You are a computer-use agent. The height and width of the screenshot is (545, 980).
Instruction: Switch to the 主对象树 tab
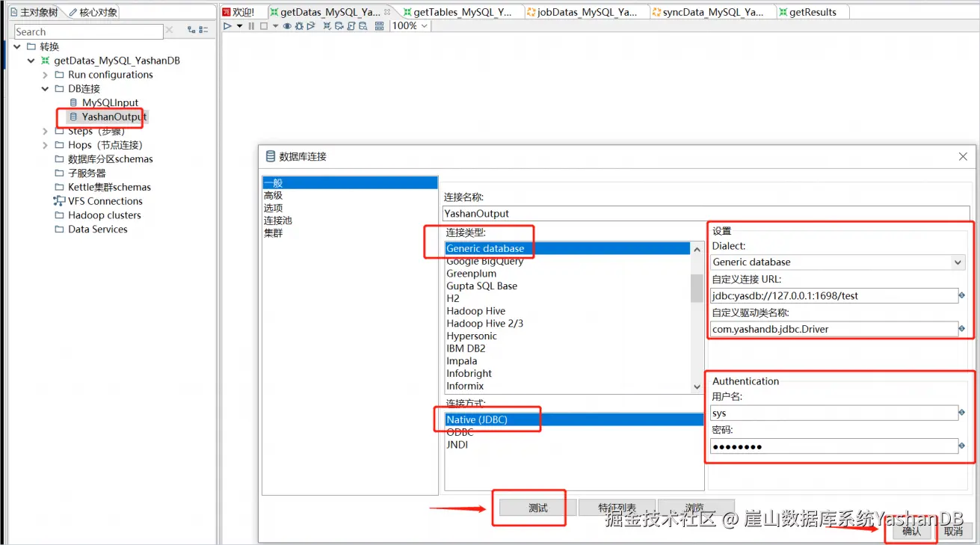(x=34, y=13)
